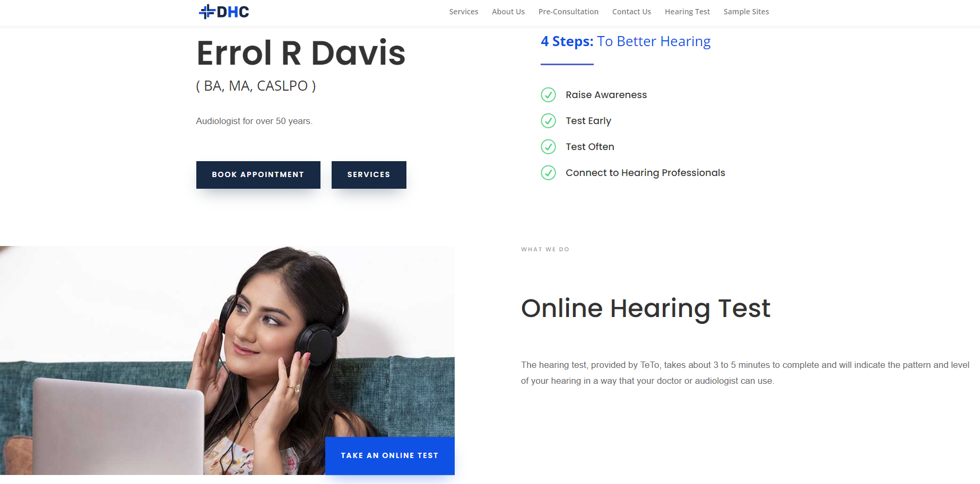The width and height of the screenshot is (980, 484).
Task: Open the Contact Us nav link
Action: (631, 12)
